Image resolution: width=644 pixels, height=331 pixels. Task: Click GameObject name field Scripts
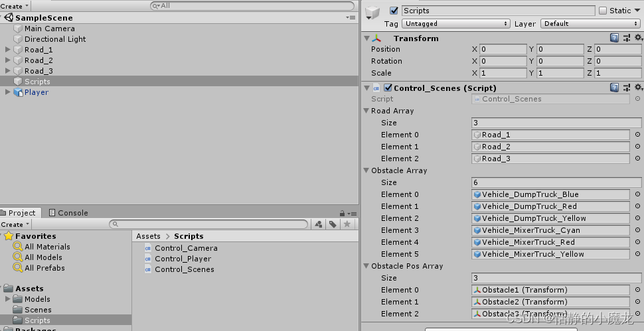[498, 11]
